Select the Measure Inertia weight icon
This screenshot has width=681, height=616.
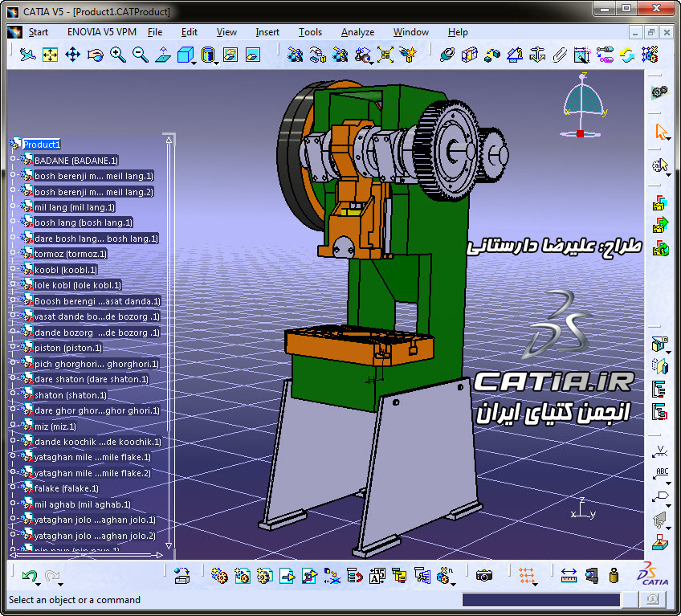point(614,576)
